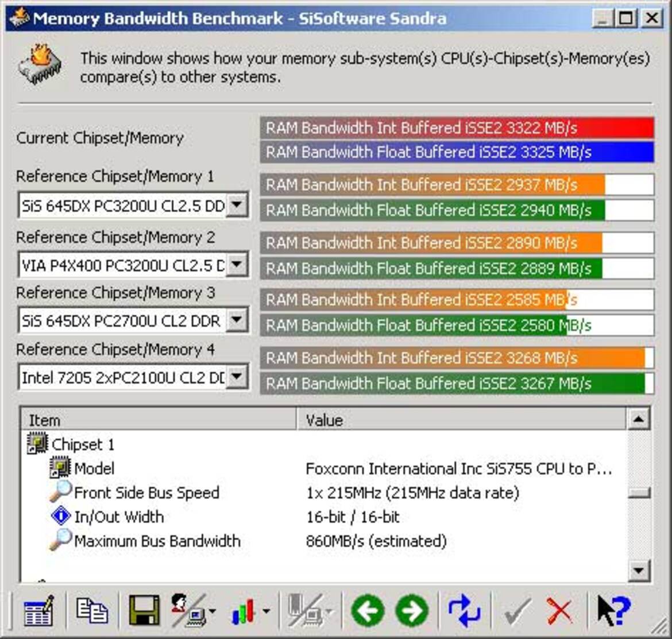Click the list scroll down arrow
The image size is (672, 639).
(x=639, y=570)
